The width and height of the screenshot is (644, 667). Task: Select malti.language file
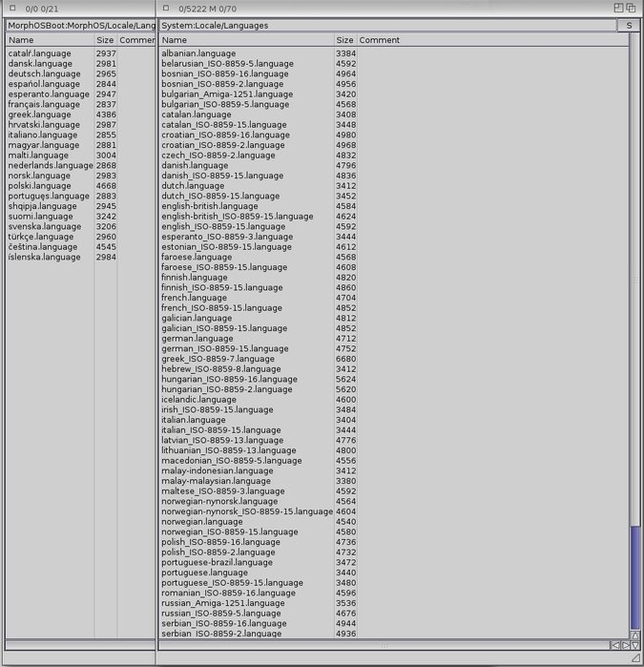tap(38, 156)
